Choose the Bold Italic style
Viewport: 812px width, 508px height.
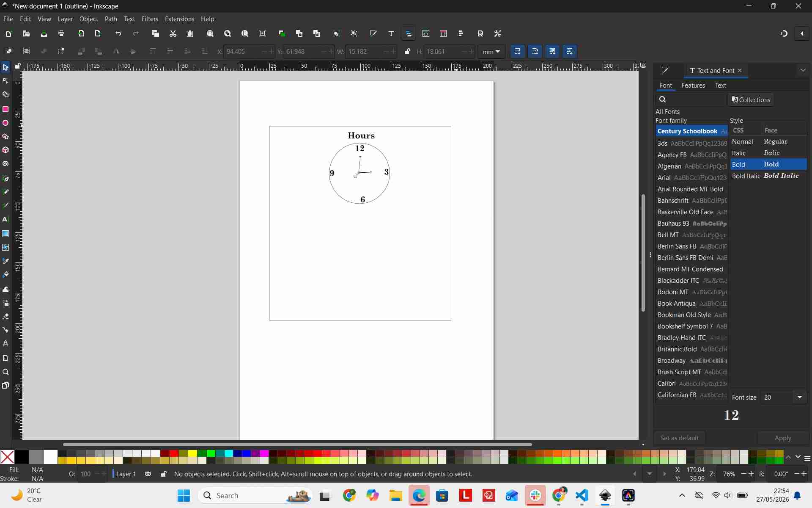tap(768, 176)
